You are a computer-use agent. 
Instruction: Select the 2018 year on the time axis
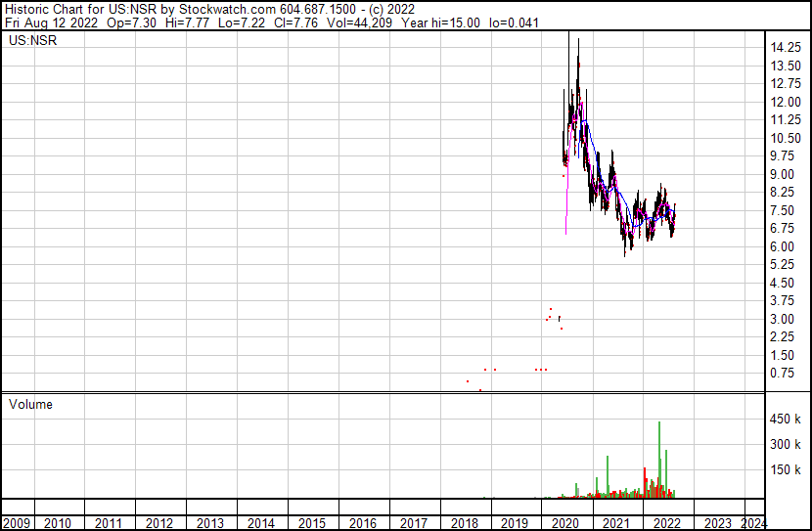coord(464,523)
